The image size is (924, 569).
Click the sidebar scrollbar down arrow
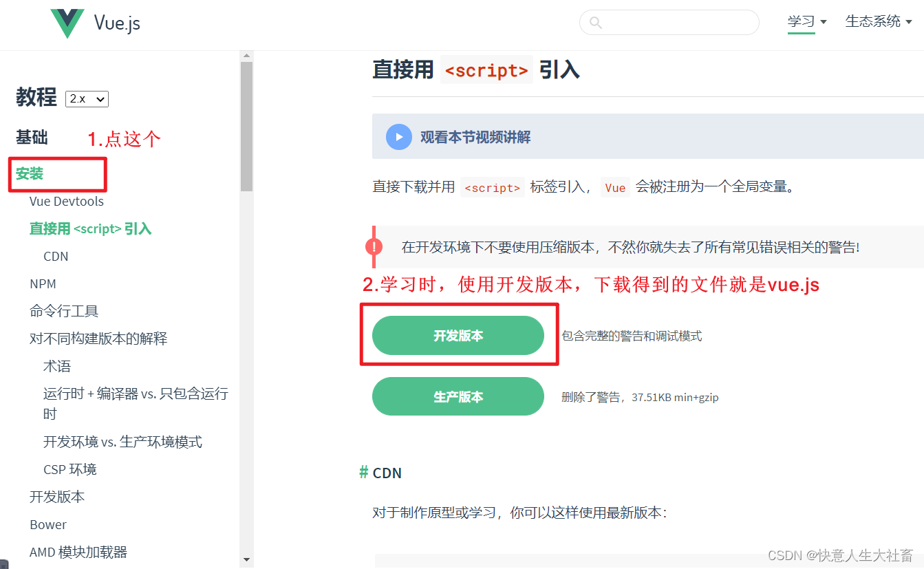(246, 560)
